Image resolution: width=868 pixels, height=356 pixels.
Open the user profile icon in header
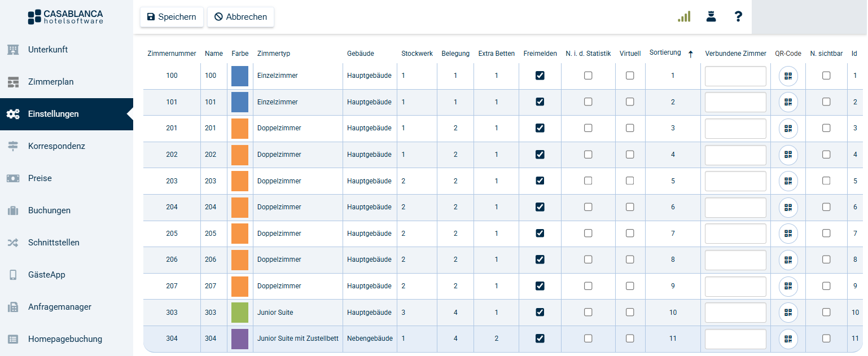click(711, 17)
